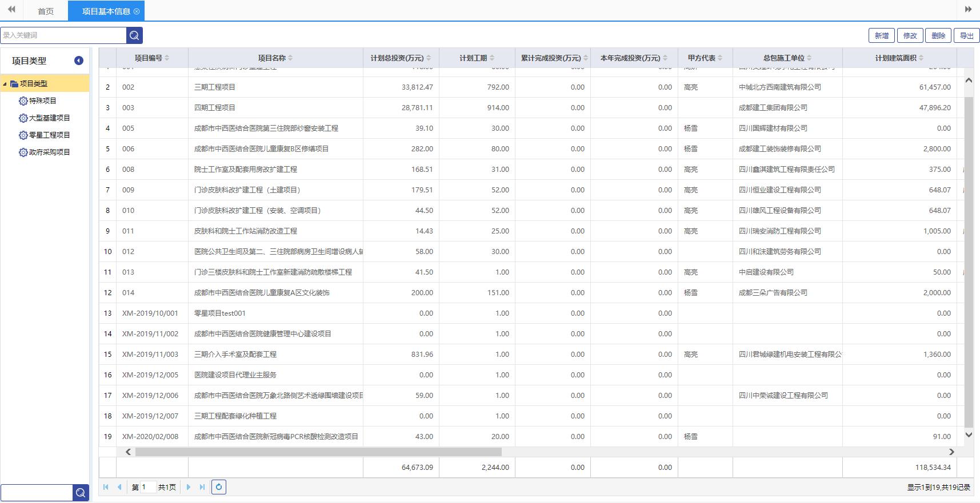Go to the last page icon
Screen dimensions: 980x503
202,487
